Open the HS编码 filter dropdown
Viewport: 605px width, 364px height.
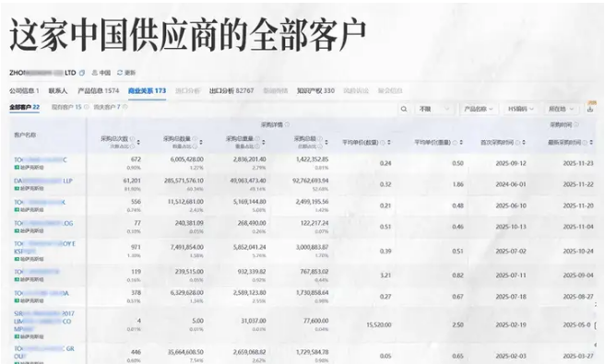(520, 109)
